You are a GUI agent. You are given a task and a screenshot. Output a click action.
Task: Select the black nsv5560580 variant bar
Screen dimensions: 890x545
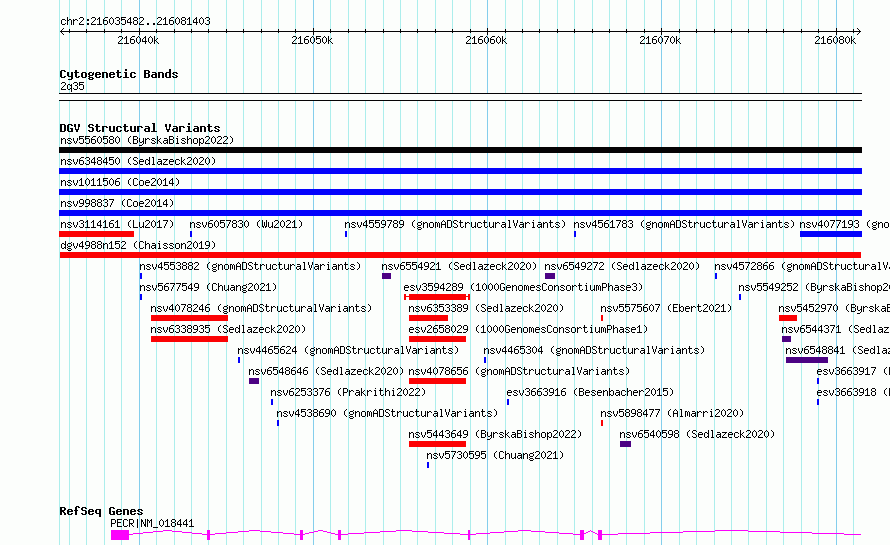point(460,150)
